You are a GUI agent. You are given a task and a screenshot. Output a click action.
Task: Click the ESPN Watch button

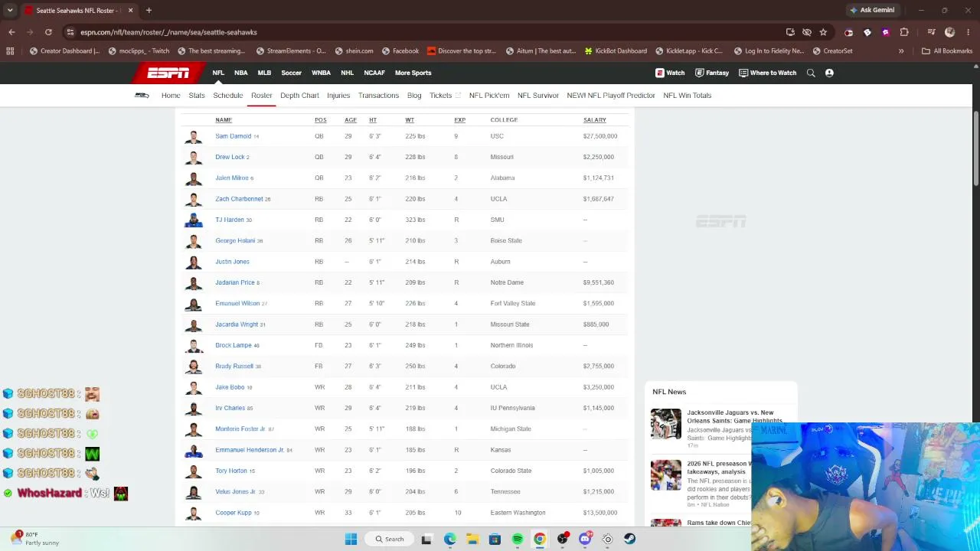point(670,73)
